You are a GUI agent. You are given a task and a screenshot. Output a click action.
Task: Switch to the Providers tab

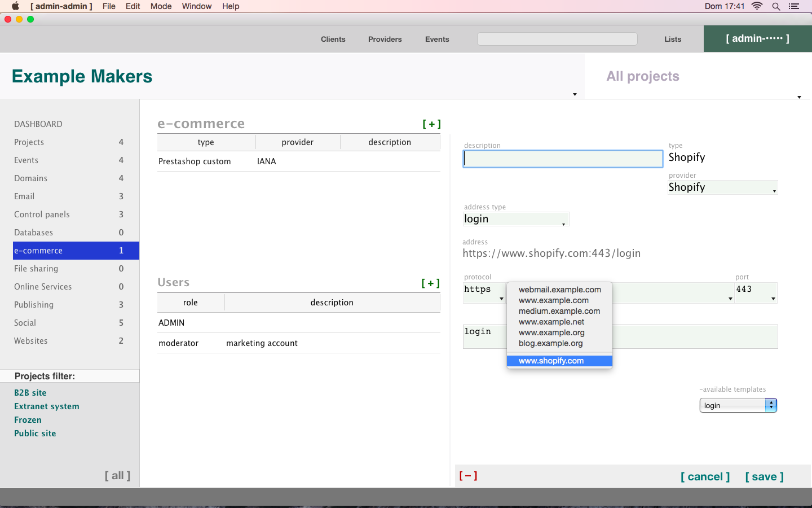coord(385,39)
